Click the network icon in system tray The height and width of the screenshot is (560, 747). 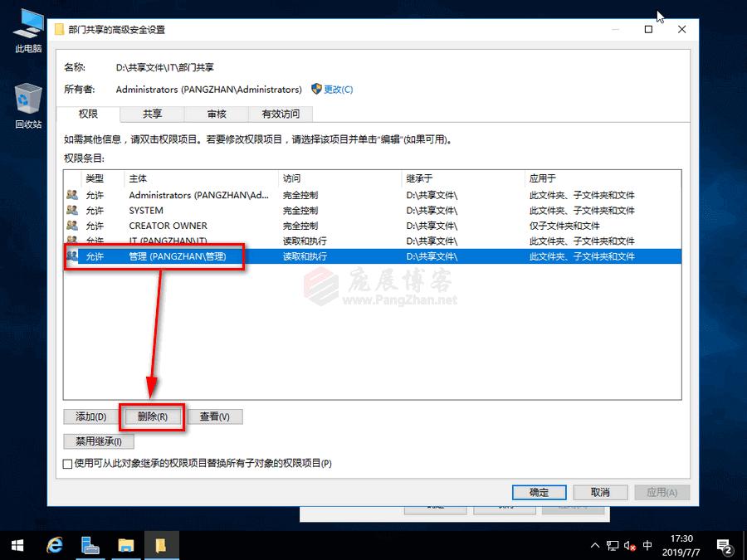coord(612,545)
